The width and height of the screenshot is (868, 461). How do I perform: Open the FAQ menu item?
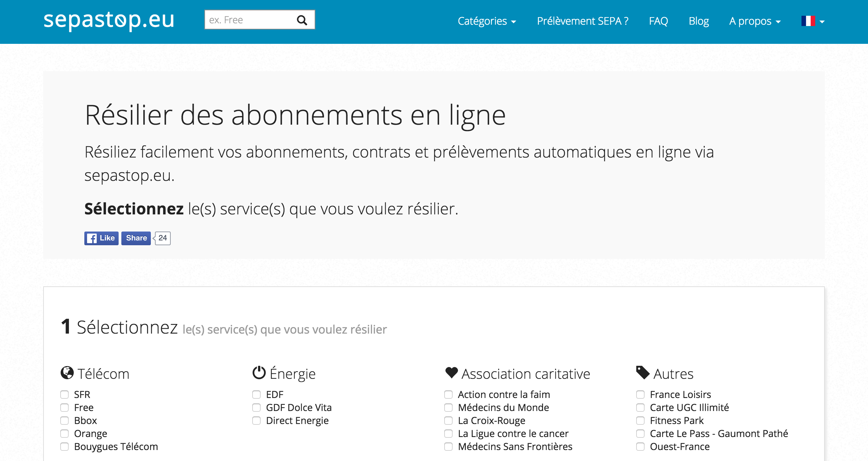tap(658, 21)
